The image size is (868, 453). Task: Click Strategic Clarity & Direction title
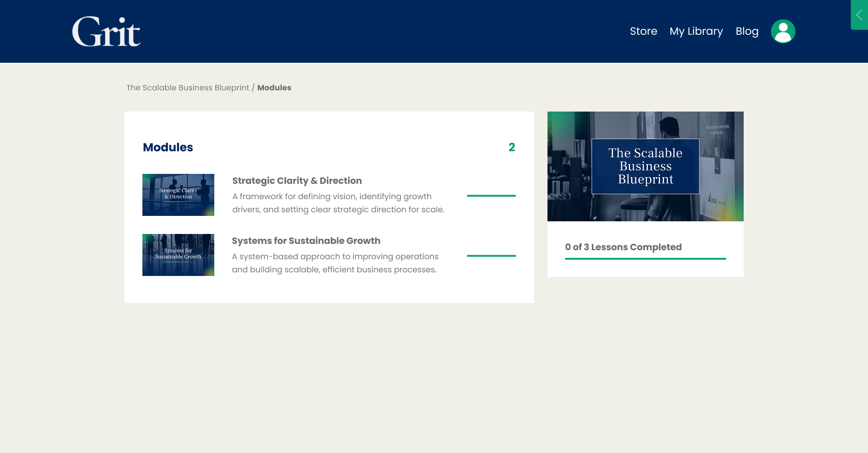[x=297, y=181]
